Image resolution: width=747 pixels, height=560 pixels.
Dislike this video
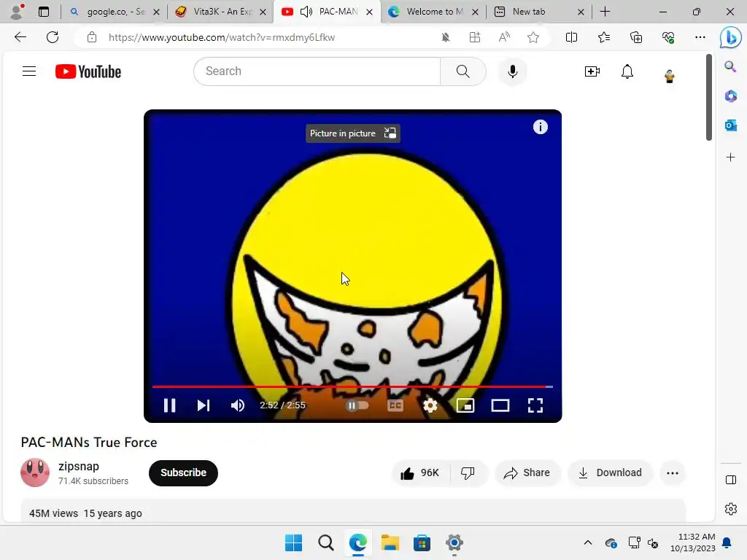click(x=468, y=472)
